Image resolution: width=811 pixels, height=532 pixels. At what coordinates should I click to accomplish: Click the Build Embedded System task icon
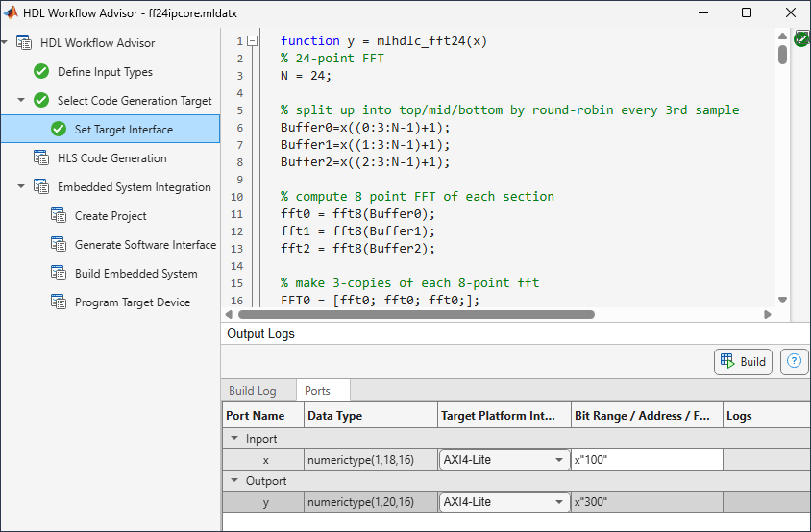(59, 274)
